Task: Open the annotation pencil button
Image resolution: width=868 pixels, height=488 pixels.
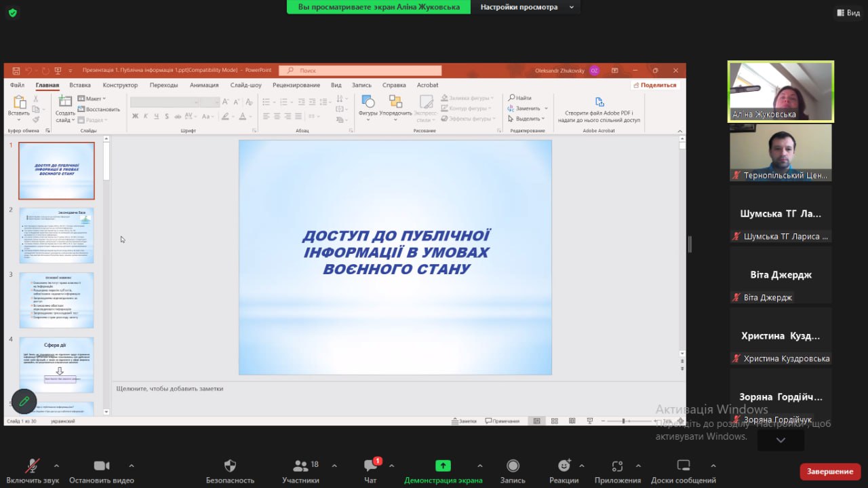Action: pyautogui.click(x=24, y=401)
